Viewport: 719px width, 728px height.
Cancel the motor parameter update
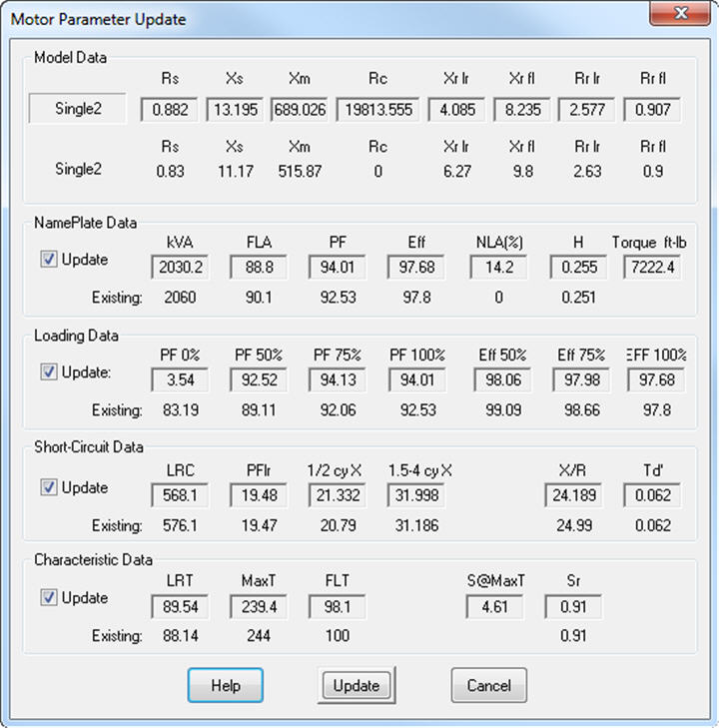pyautogui.click(x=489, y=685)
